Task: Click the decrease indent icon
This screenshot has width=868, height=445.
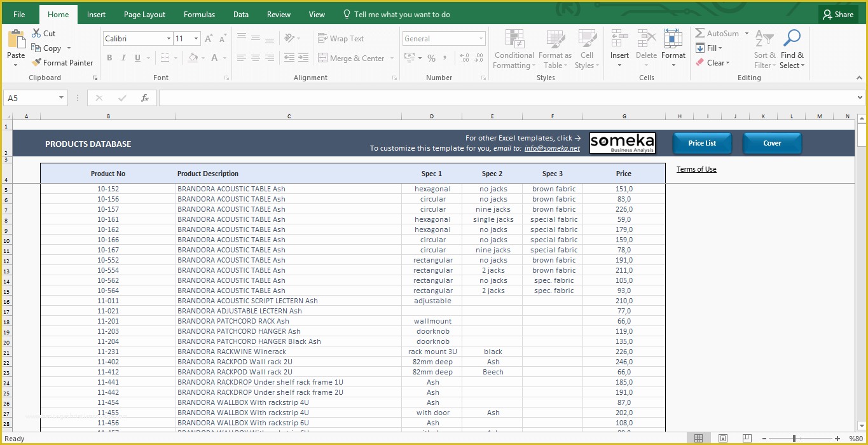Action: pyautogui.click(x=289, y=58)
